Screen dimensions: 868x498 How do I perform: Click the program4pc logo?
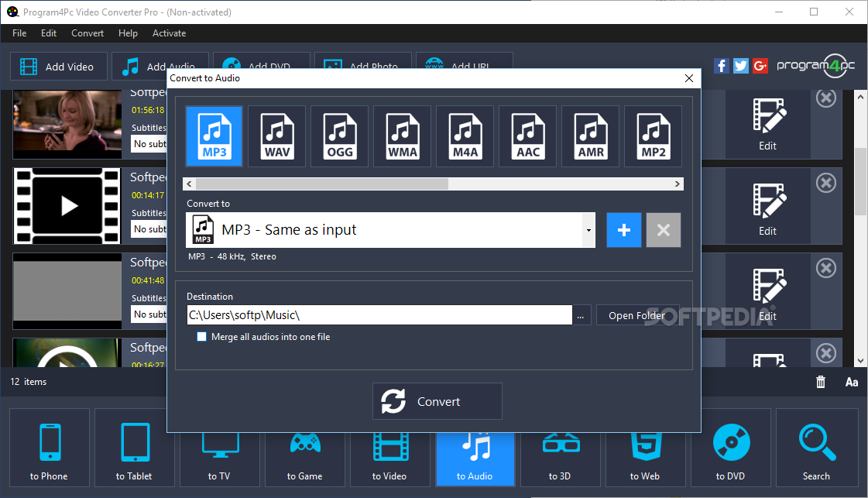pyautogui.click(x=816, y=66)
